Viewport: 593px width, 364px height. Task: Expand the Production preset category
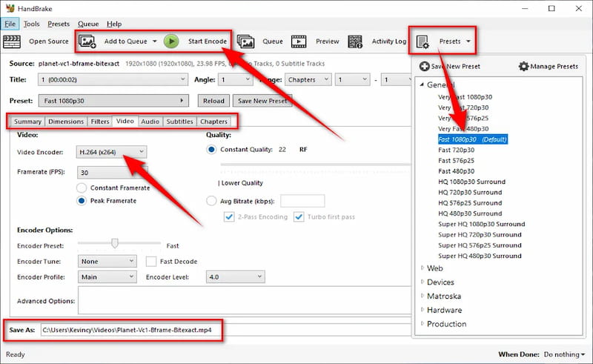pyautogui.click(x=422, y=324)
